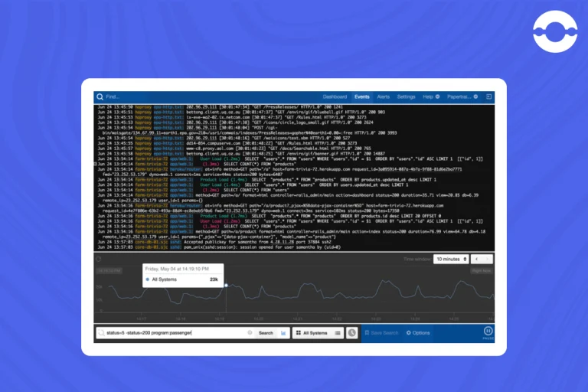Click the search field magnifier icon at bottom
This screenshot has width=588, height=392.
[101, 333]
